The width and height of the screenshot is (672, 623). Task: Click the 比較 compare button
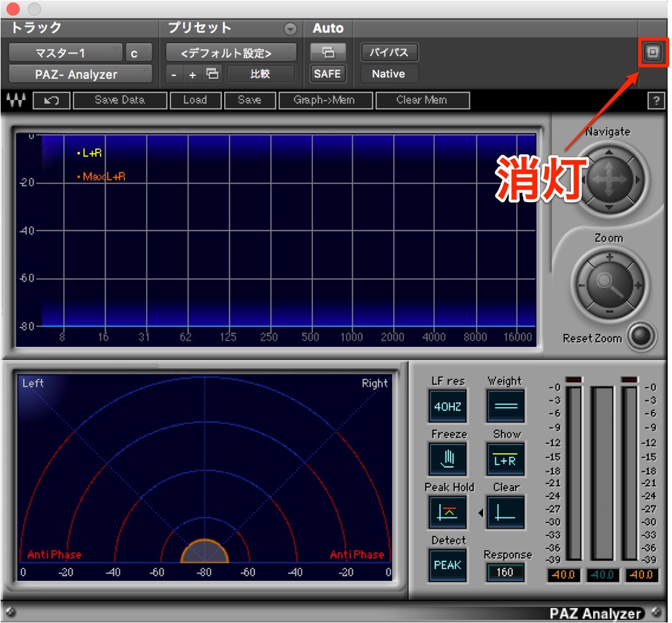click(x=260, y=73)
